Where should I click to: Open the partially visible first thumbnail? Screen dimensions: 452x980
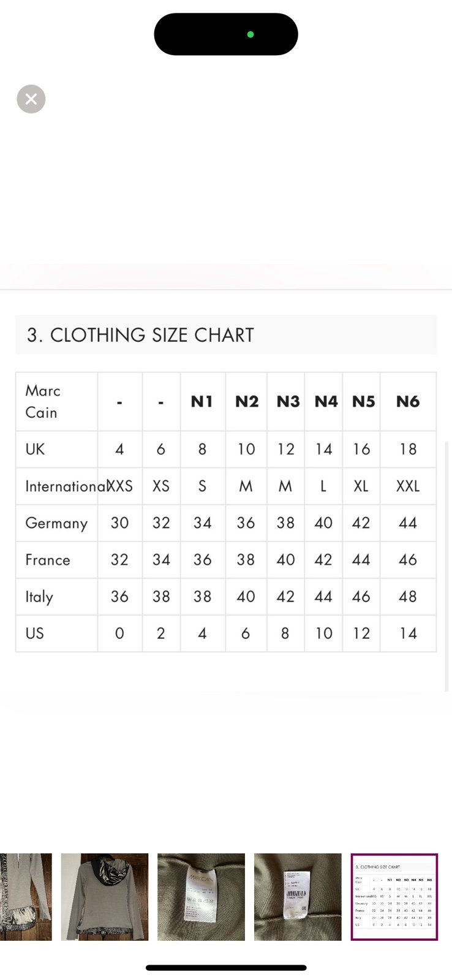click(26, 897)
